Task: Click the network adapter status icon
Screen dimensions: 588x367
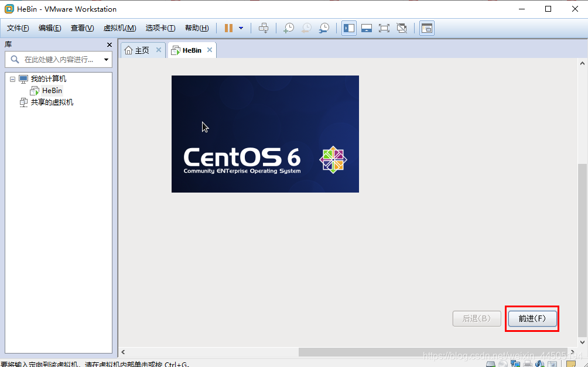Action: pos(515,364)
